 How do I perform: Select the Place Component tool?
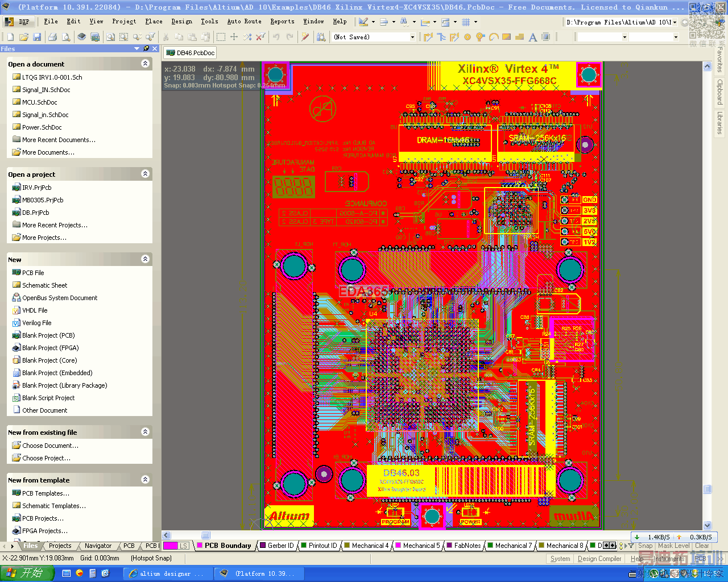(x=546, y=37)
